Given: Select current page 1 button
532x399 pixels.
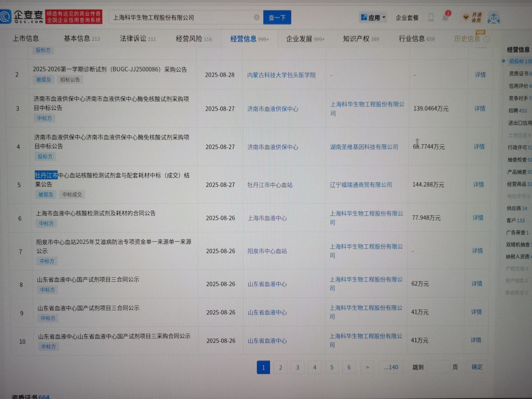Looking at the screenshot, I should (x=263, y=367).
